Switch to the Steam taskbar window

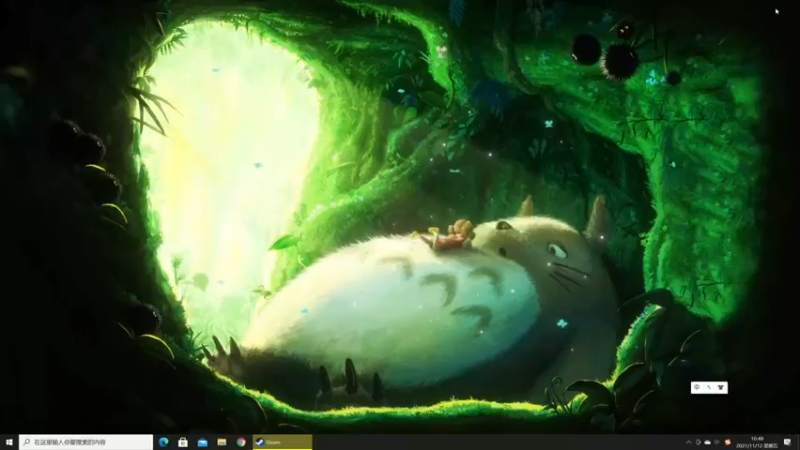[283, 442]
